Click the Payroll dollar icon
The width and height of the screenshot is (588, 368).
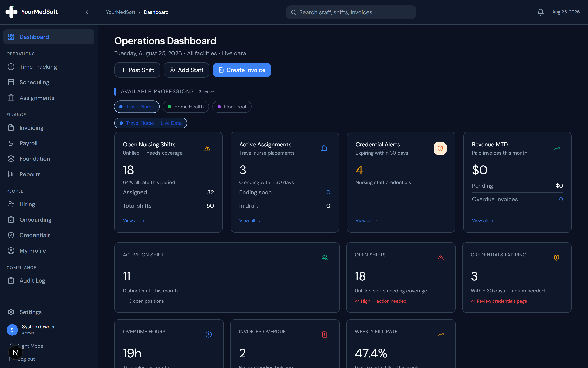tap(11, 143)
